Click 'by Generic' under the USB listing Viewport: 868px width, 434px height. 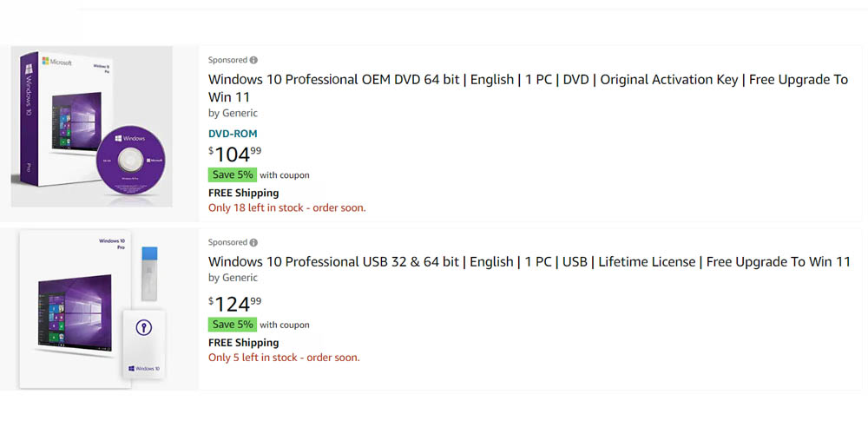(233, 278)
